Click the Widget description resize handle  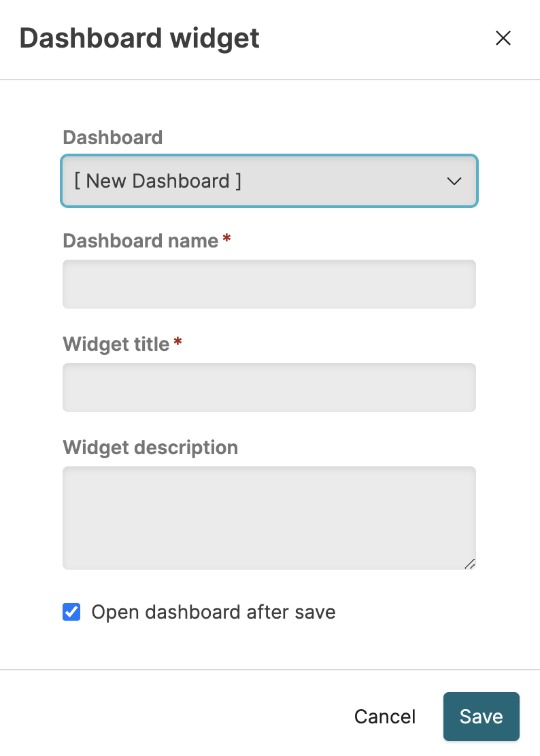[469, 564]
